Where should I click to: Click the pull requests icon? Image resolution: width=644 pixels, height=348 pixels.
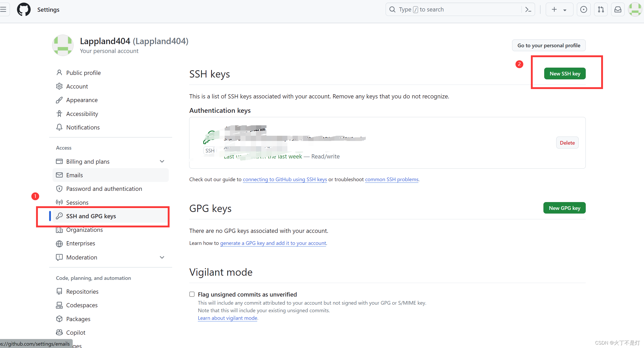(x=601, y=9)
